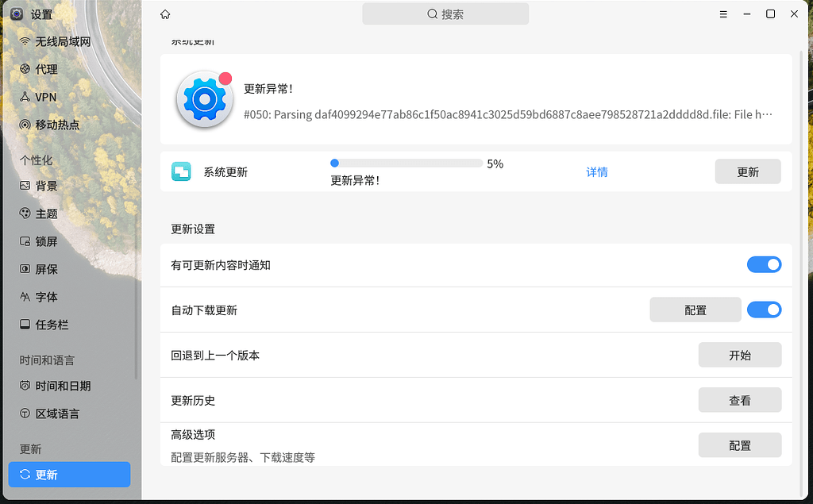Open the hamburger menu icon

pyautogui.click(x=723, y=14)
